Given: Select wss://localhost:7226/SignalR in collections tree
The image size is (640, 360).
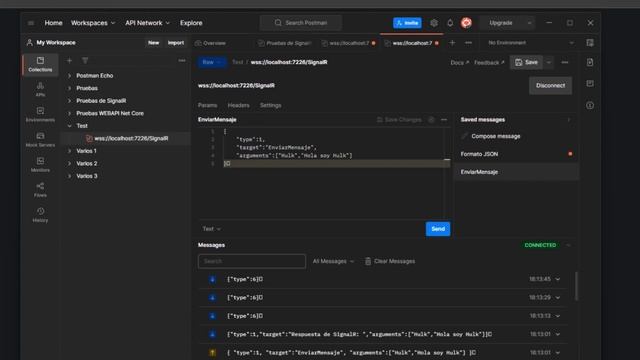Looking at the screenshot, I should coord(131,138).
